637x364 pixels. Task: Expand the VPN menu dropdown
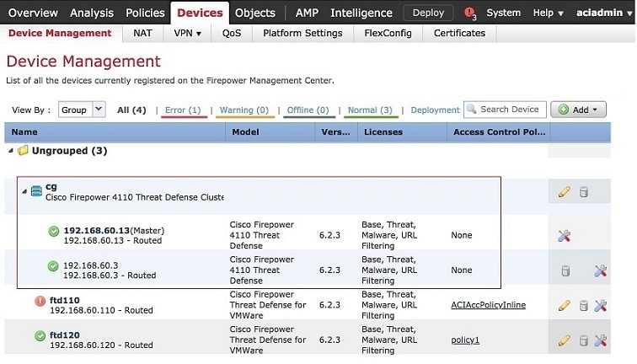tap(187, 33)
